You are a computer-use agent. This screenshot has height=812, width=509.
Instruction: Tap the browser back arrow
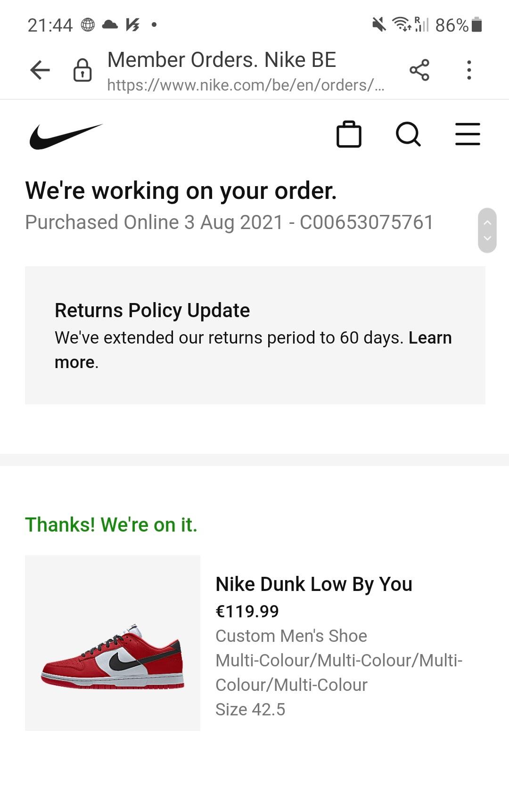[40, 70]
